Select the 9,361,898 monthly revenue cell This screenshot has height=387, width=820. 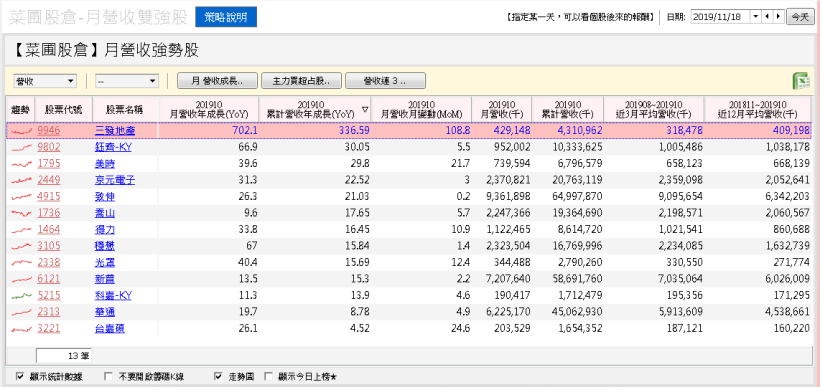click(502, 197)
